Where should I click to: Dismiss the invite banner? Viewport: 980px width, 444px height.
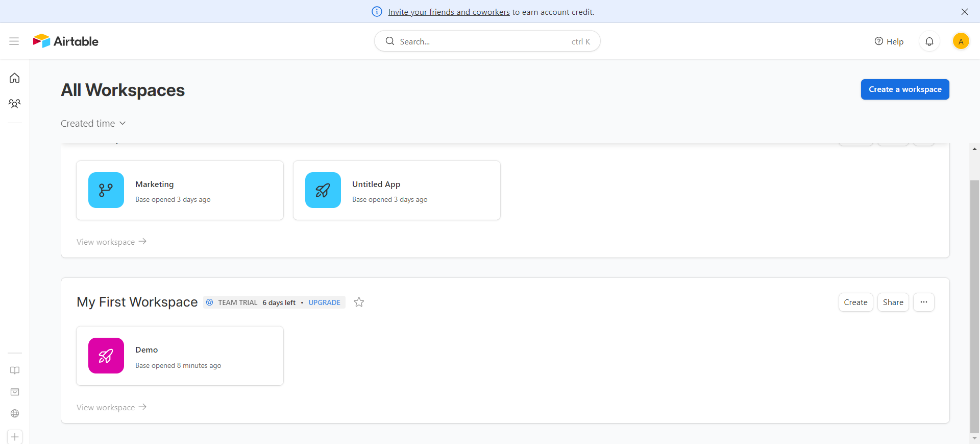(x=965, y=12)
